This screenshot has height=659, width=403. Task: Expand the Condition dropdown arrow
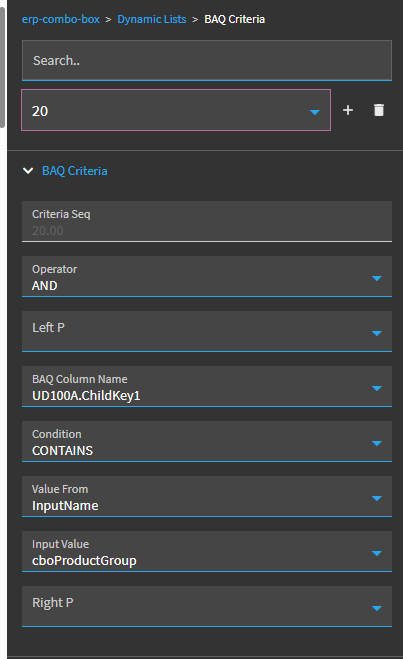(377, 443)
